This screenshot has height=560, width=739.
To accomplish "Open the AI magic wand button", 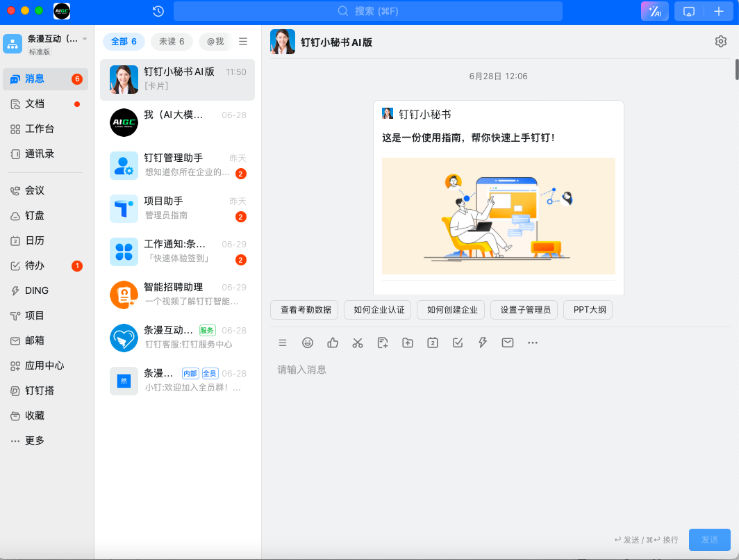I will click(655, 11).
